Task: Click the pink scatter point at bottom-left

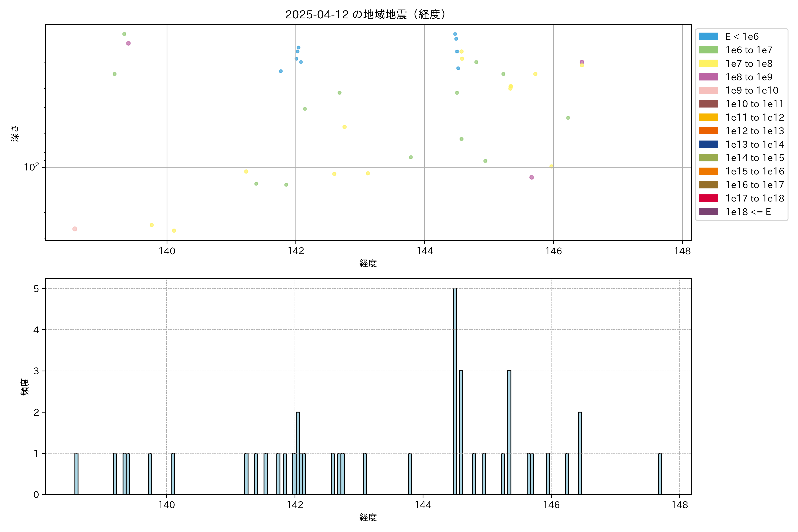Action: [75, 229]
